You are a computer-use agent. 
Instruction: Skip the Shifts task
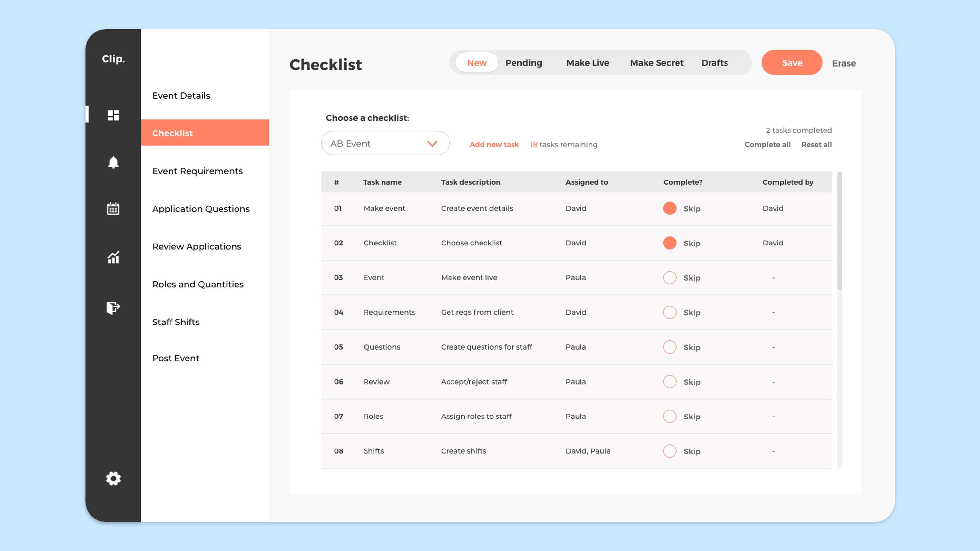[x=692, y=451]
